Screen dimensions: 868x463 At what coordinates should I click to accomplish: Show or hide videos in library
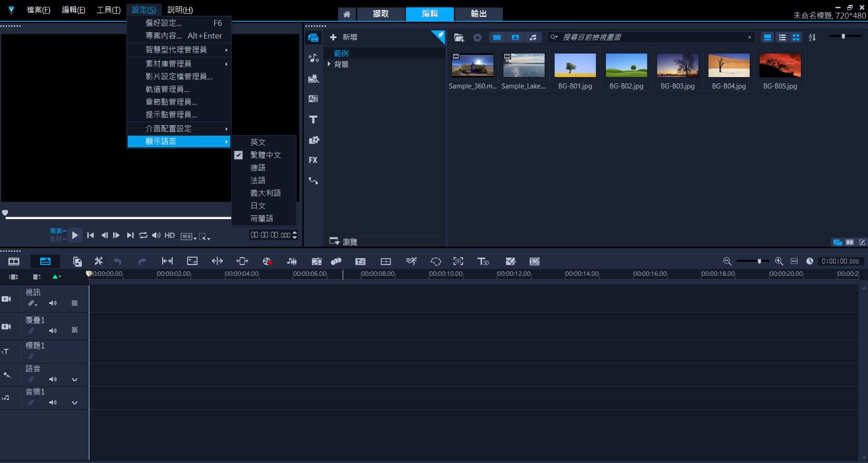(497, 37)
